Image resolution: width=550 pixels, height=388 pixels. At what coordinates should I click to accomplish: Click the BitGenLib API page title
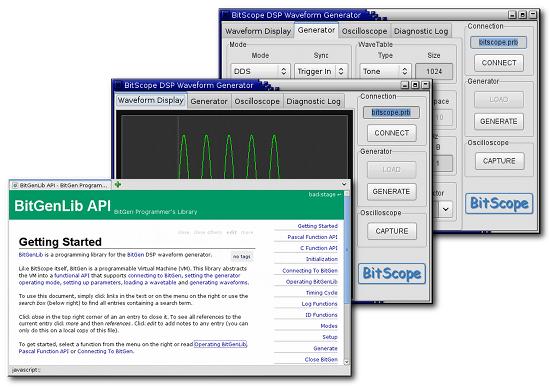click(62, 206)
